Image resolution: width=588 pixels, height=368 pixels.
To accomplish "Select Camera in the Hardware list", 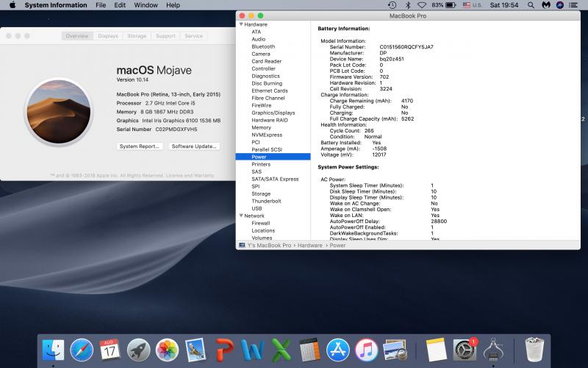I will pyautogui.click(x=261, y=54).
